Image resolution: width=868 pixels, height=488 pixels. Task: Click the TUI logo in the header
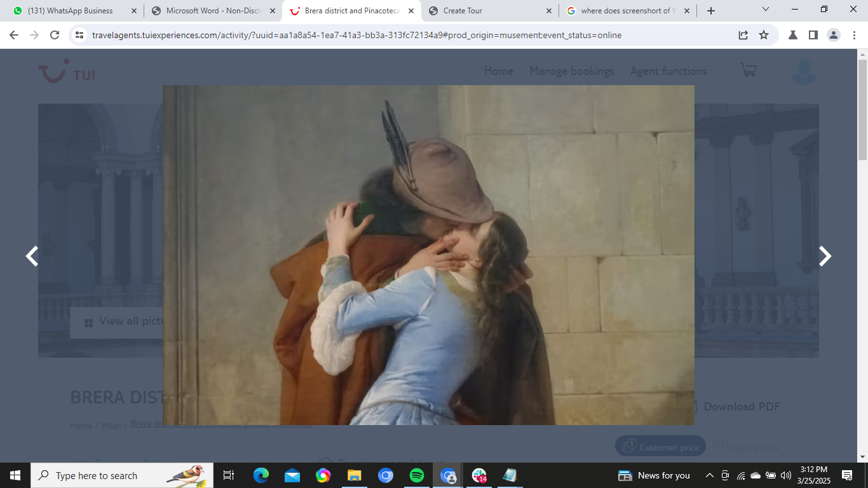tap(67, 72)
